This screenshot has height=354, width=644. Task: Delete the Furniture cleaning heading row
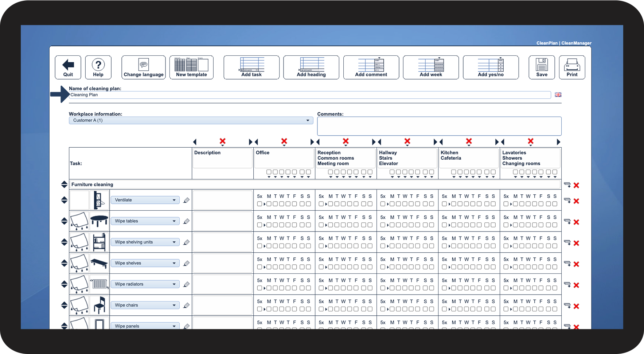pos(576,185)
